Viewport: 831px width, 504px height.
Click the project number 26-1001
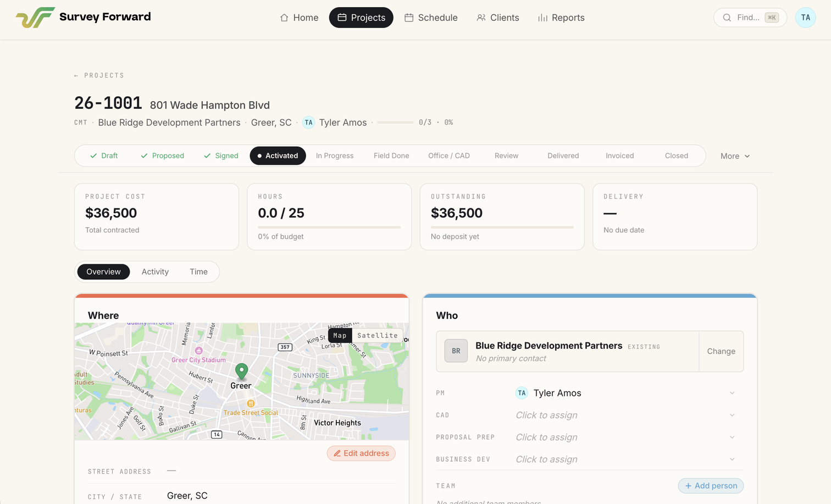(108, 103)
